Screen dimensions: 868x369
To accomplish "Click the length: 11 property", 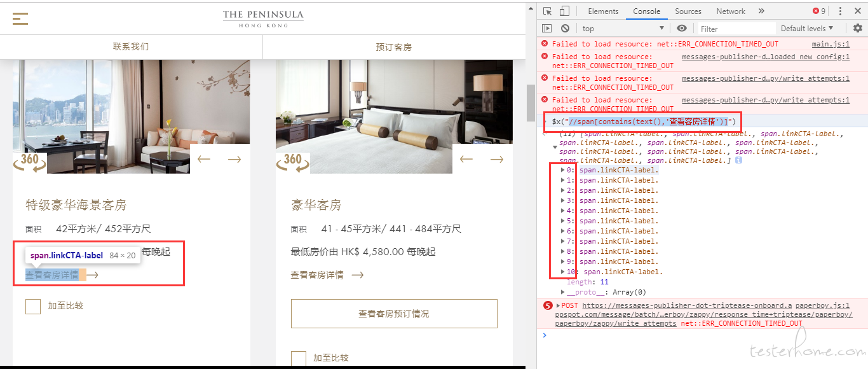I will coord(587,282).
